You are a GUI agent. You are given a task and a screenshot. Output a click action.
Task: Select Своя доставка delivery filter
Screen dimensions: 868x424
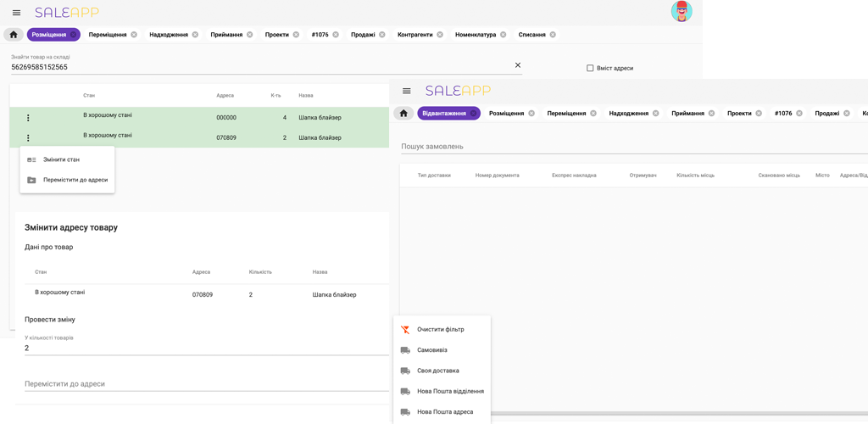pos(442,371)
